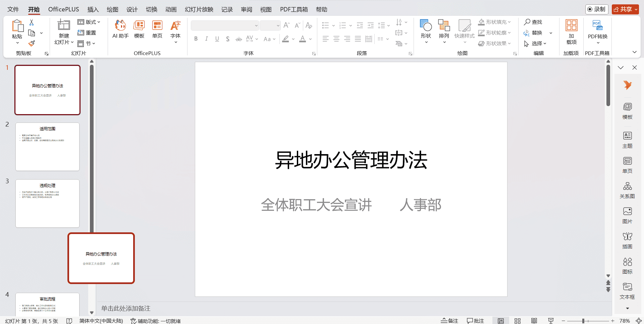
Task: Open 图片 in the side panel
Action: pos(627,215)
